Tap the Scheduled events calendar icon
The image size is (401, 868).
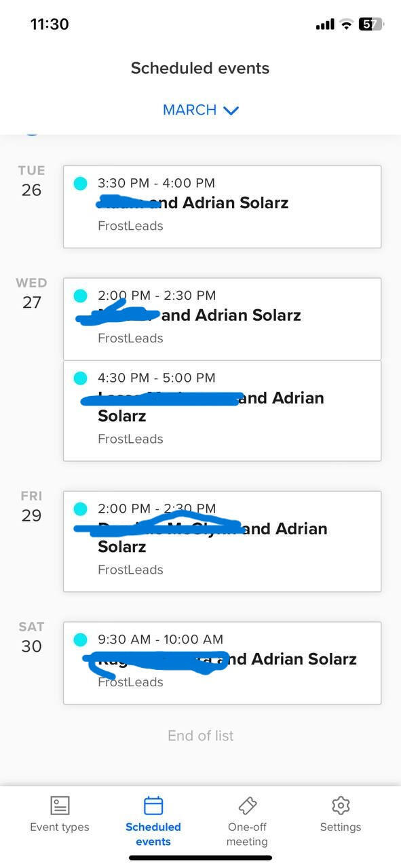(x=153, y=806)
